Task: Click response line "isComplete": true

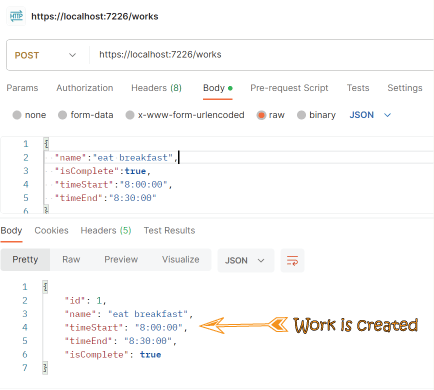Action: (113, 354)
